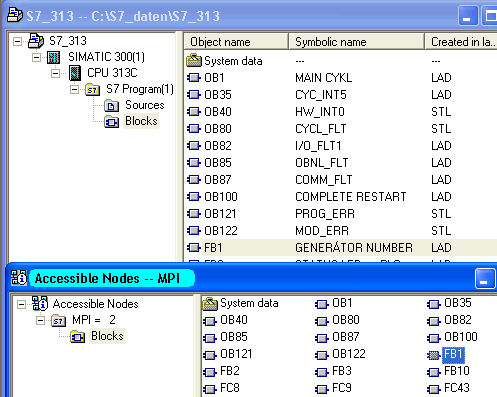Select FC9 in the Accessible Nodes list
The width and height of the screenshot is (497, 397).
[x=342, y=388]
